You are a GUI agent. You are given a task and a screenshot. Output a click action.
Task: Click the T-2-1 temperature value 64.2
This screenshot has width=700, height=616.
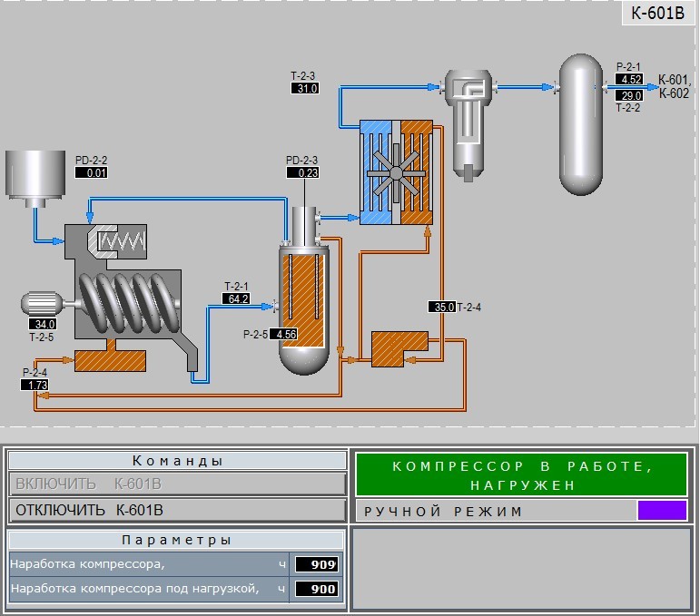(x=236, y=298)
